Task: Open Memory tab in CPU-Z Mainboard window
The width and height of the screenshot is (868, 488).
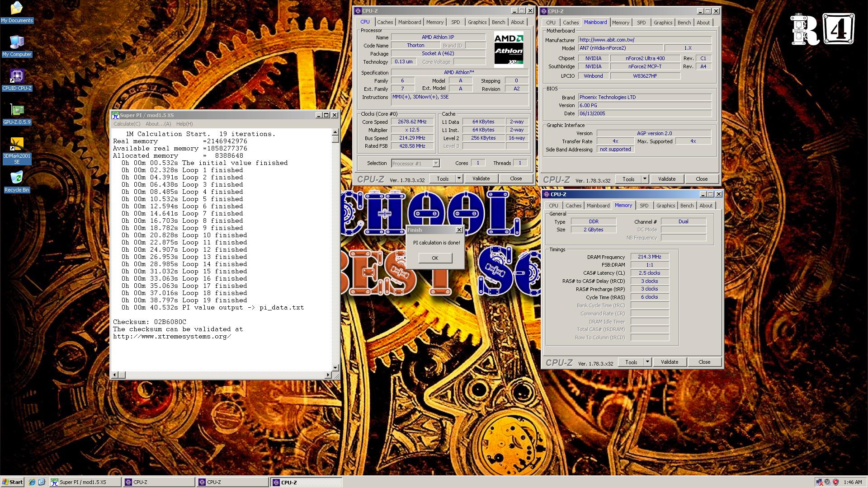Action: (621, 23)
